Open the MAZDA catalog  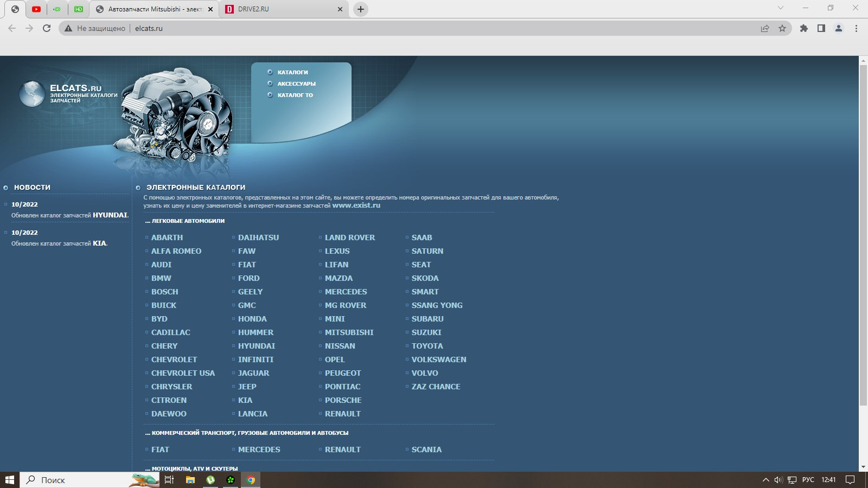[339, 278]
